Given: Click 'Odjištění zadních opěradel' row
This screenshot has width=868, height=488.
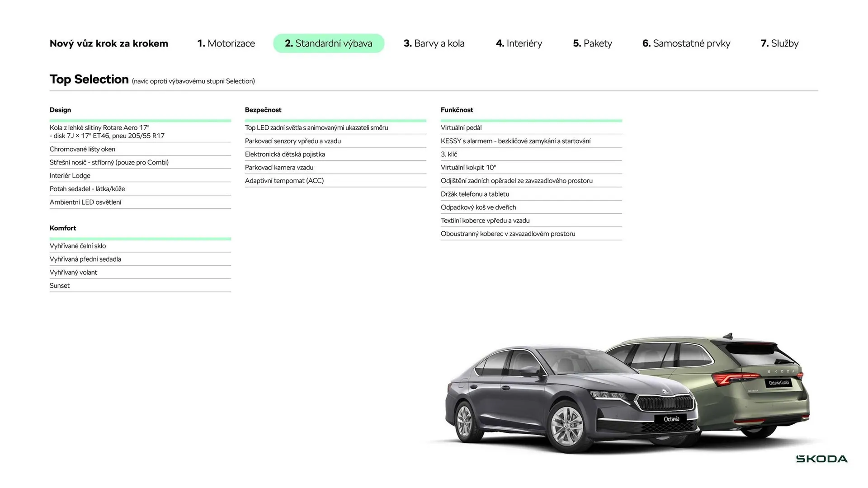Looking at the screenshot, I should pyautogui.click(x=531, y=181).
